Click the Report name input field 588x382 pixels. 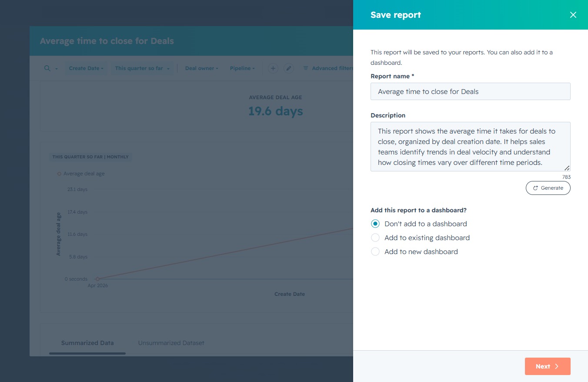click(x=470, y=92)
